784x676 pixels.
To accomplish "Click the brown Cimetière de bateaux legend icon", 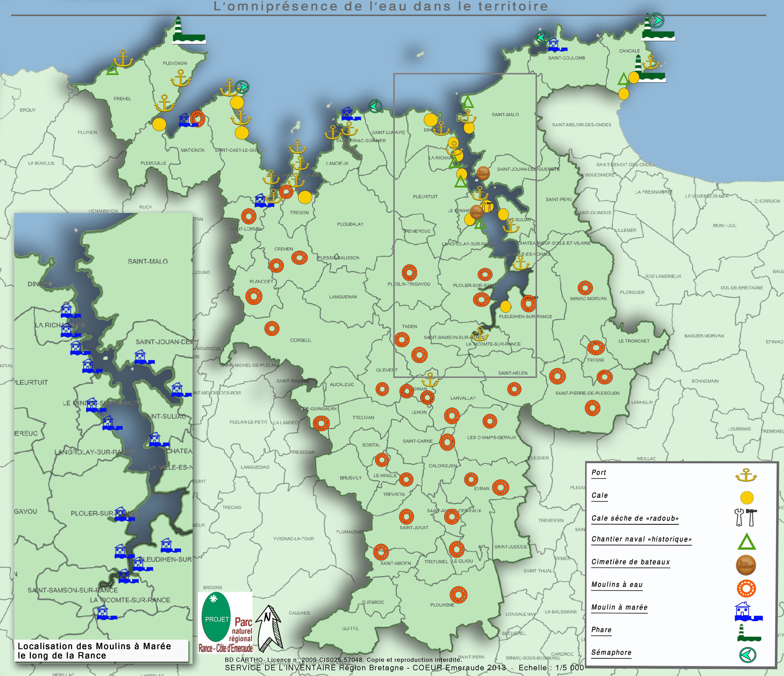I will tap(746, 565).
